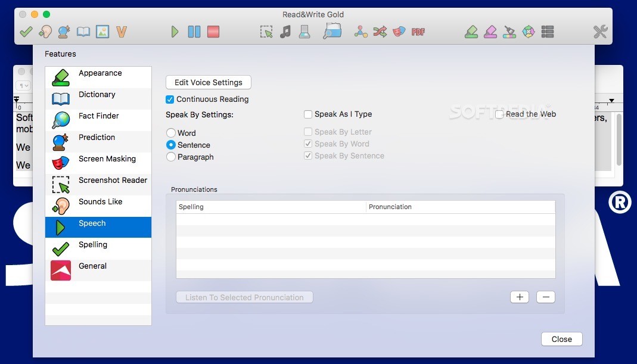Sort by the Spelling column header
Screen dimensions: 637x364
point(271,207)
